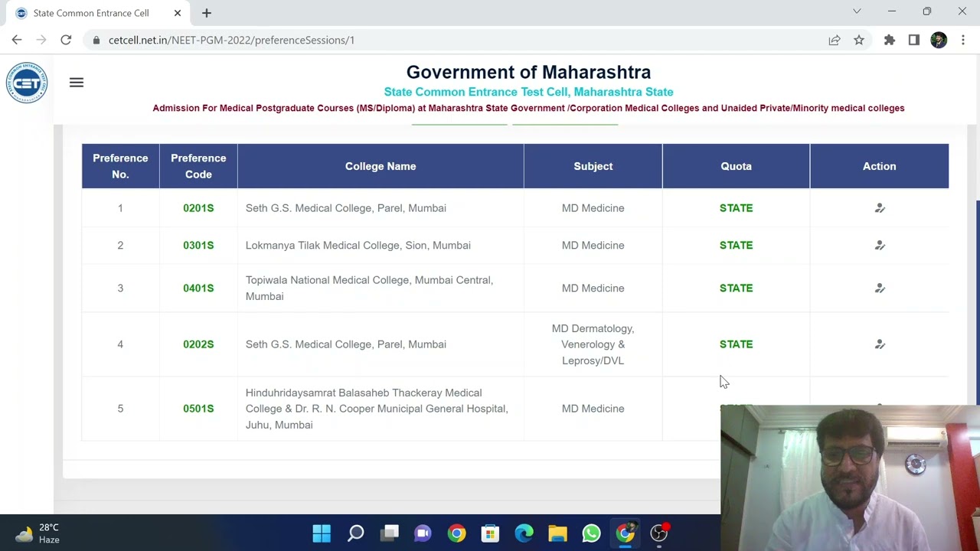The width and height of the screenshot is (980, 551).
Task: Bookmark this page with the star icon
Action: [x=859, y=40]
